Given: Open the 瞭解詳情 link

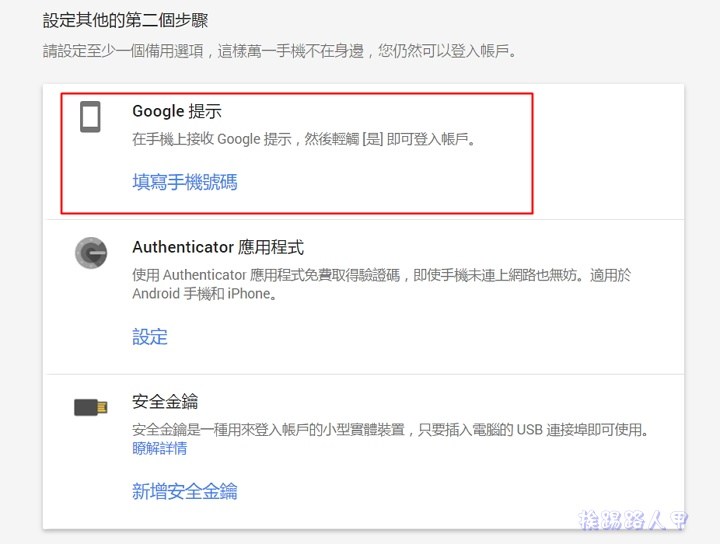Looking at the screenshot, I should (x=159, y=448).
